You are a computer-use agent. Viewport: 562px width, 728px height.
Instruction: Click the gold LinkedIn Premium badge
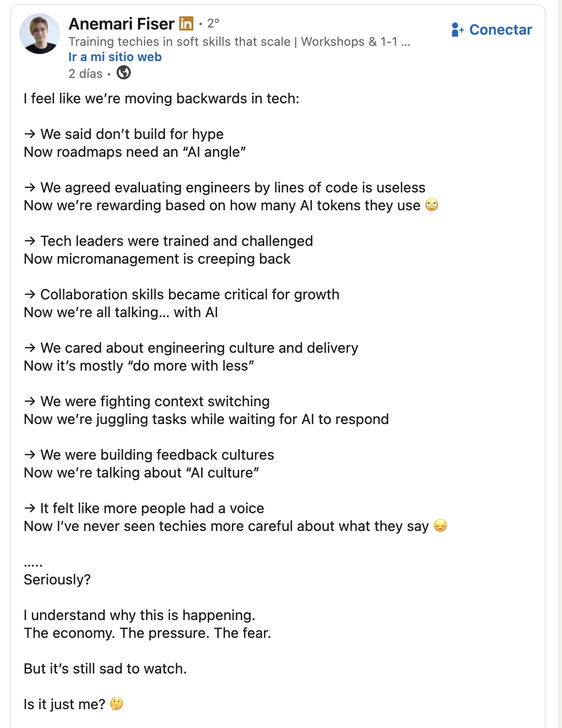tap(186, 23)
